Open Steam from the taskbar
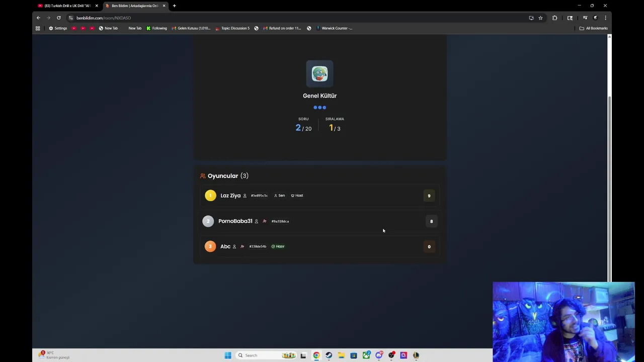The width and height of the screenshot is (644, 362). point(329,355)
